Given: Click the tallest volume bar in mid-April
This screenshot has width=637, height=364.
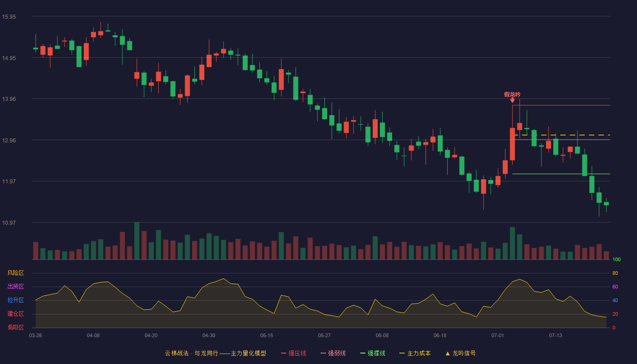Looking at the screenshot, I should click(137, 241).
